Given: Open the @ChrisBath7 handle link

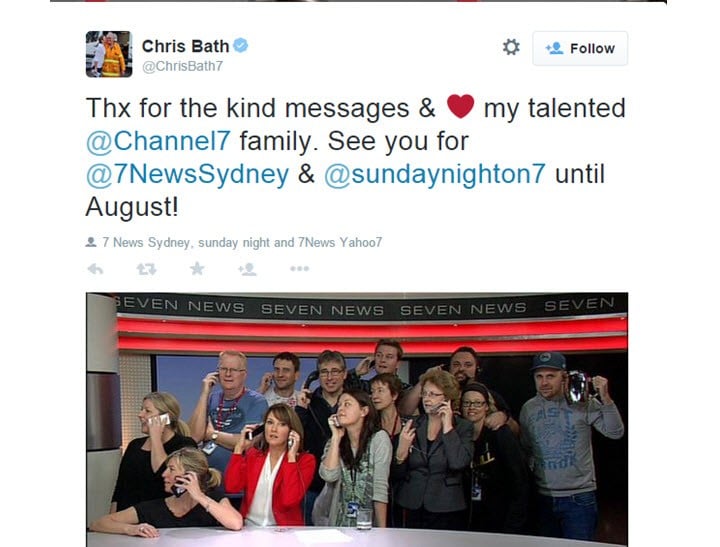Looking at the screenshot, I should pos(182,66).
